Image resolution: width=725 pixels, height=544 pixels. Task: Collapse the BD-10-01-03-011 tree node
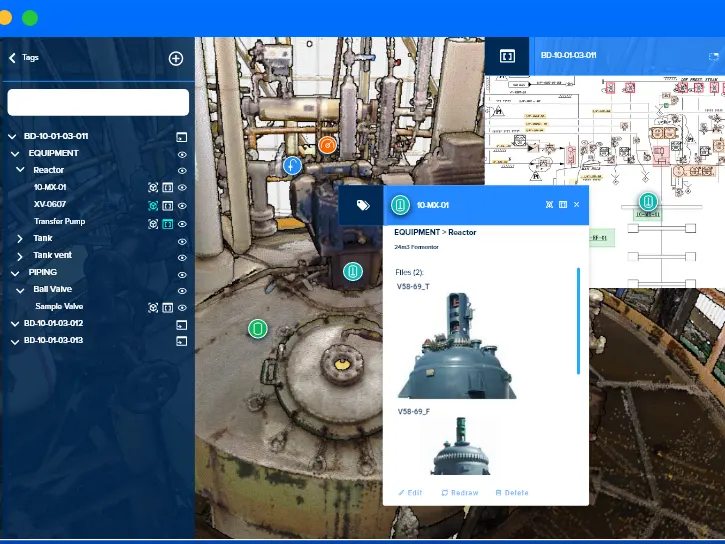12,136
